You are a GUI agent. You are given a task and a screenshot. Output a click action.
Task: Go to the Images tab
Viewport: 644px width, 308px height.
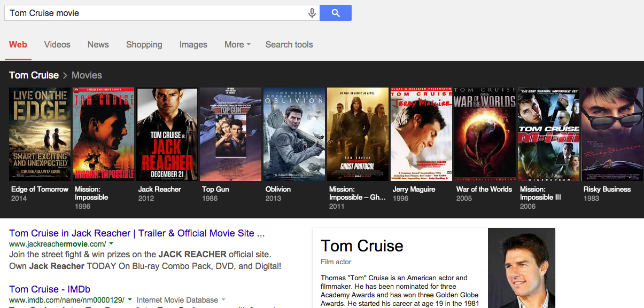[193, 45]
